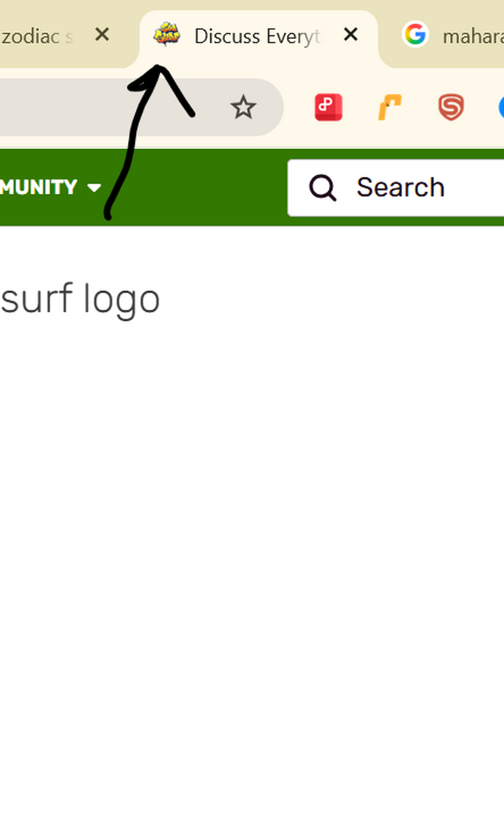The height and width of the screenshot is (831, 504).
Task: Close the zodiac tab
Action: (102, 34)
